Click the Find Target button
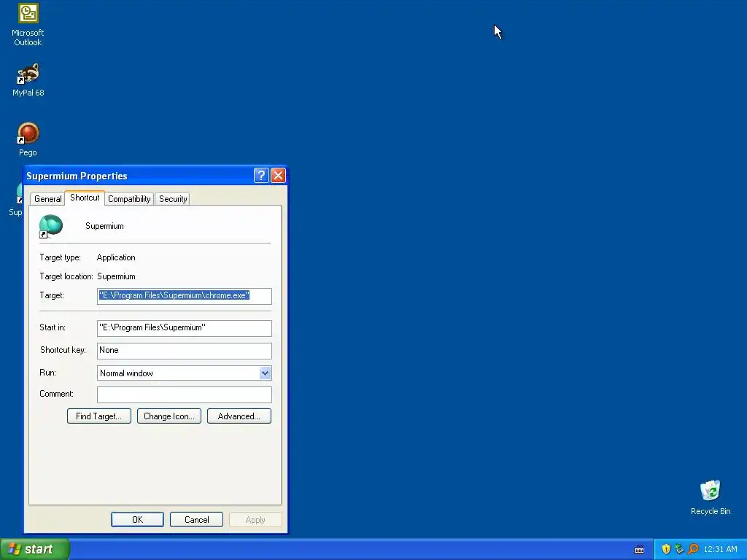747x560 pixels. 99,416
